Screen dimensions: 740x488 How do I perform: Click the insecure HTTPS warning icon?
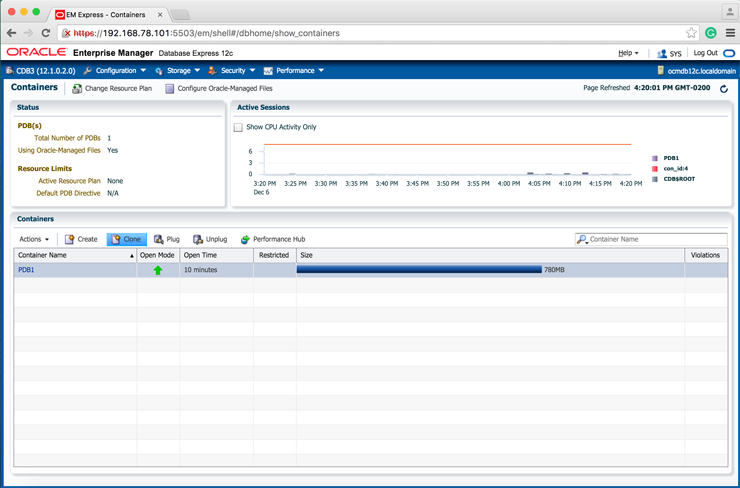pos(67,33)
